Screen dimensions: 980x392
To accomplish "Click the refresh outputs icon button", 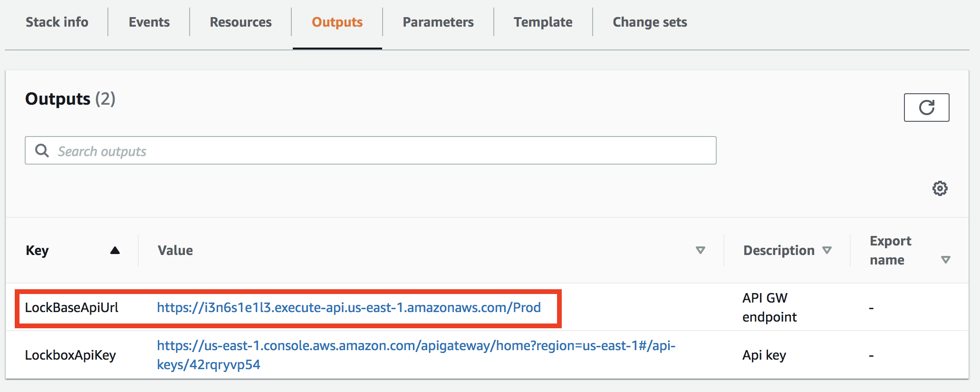I will point(926,108).
